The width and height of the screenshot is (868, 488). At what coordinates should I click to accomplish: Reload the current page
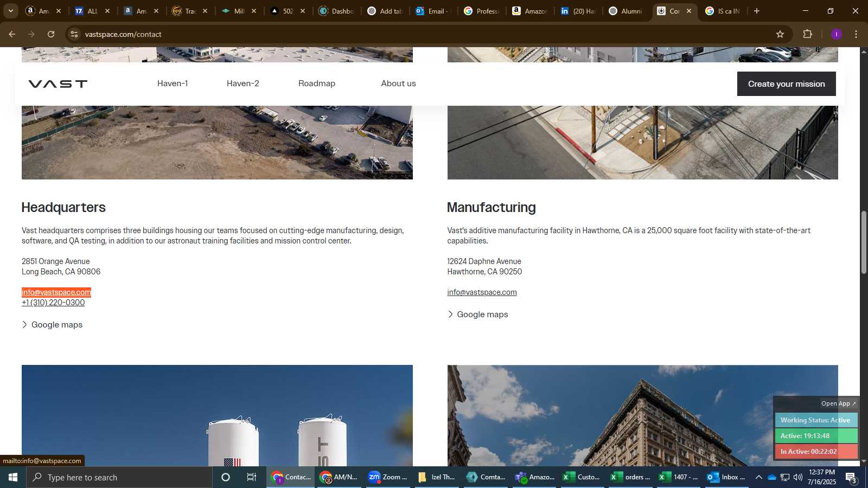[51, 34]
